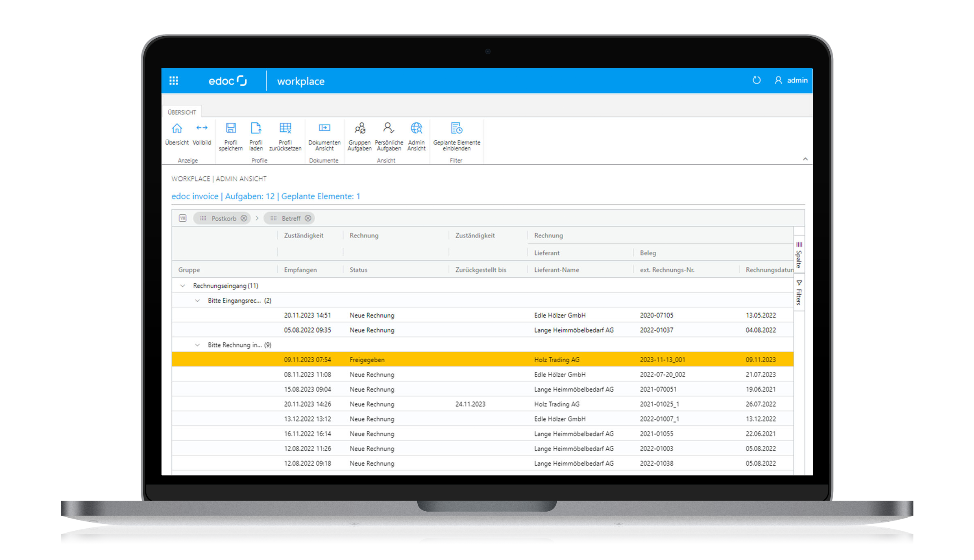Collapse Bitte Eingangsrec... (2) subgroup
This screenshot has width=974, height=560.
[x=198, y=301]
